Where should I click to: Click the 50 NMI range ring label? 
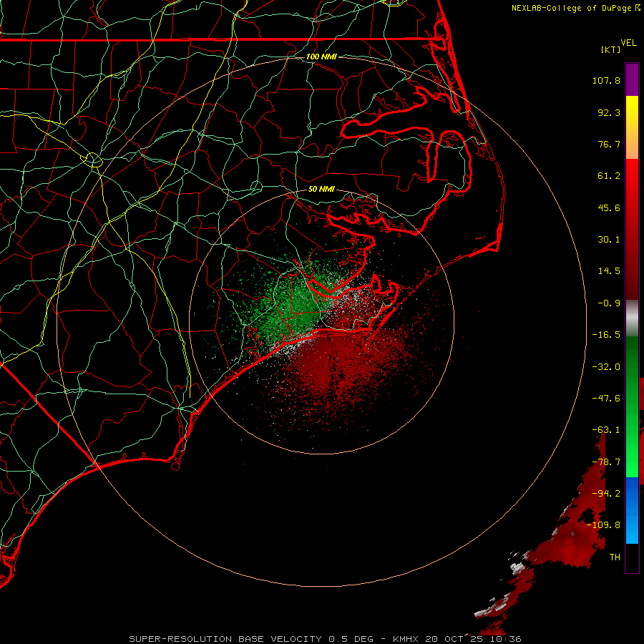coord(321,190)
